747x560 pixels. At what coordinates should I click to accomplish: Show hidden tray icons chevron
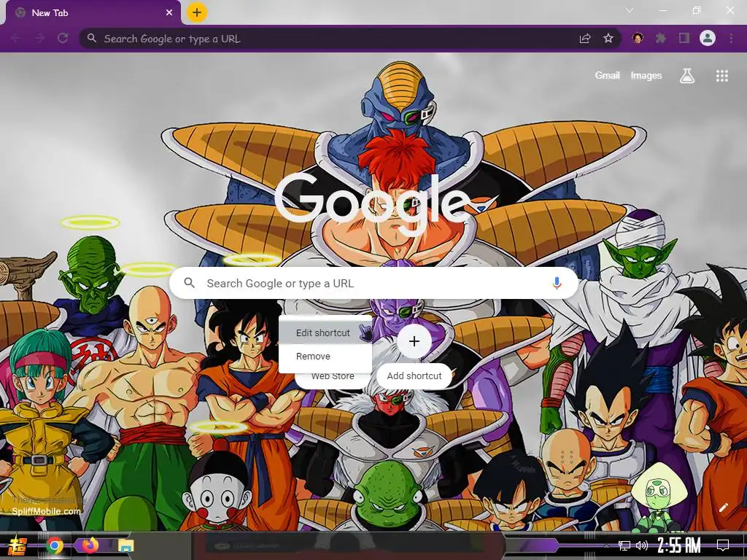click(606, 545)
